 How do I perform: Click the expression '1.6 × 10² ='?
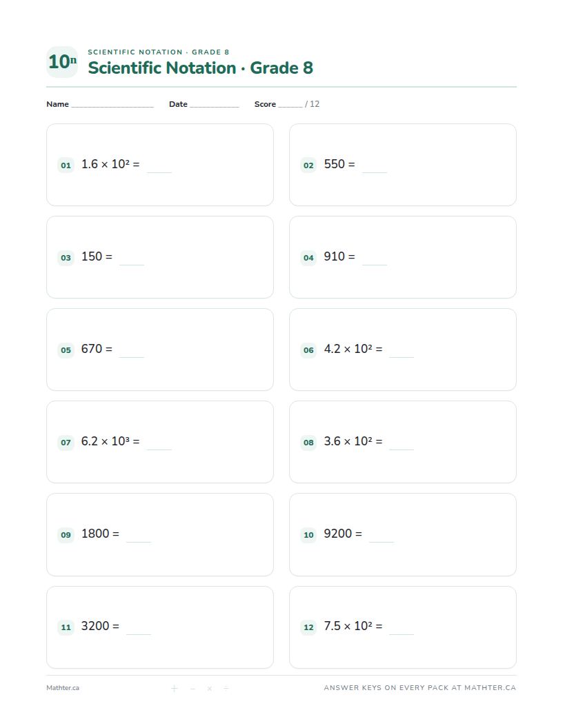pos(110,164)
